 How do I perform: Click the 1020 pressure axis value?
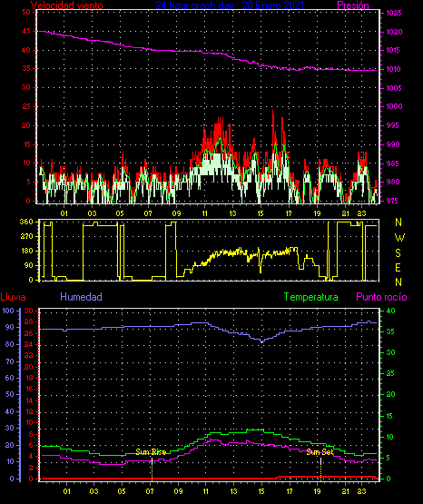[x=394, y=32]
